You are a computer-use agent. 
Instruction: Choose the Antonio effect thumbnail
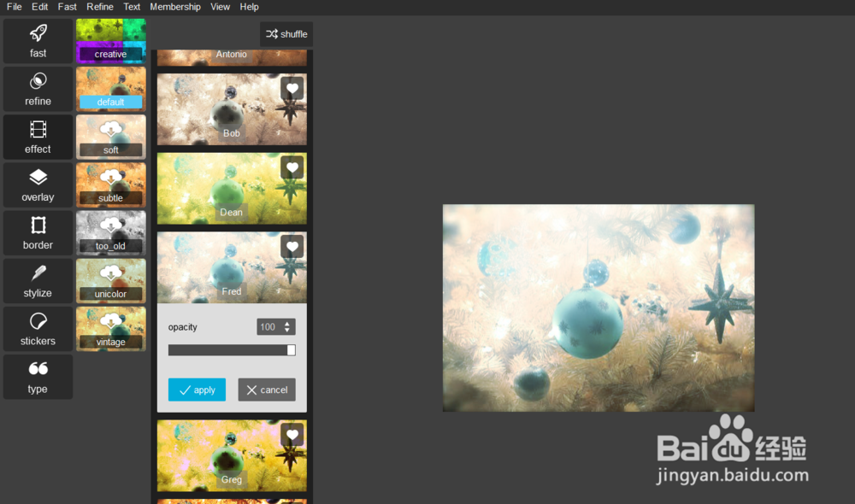tap(232, 57)
